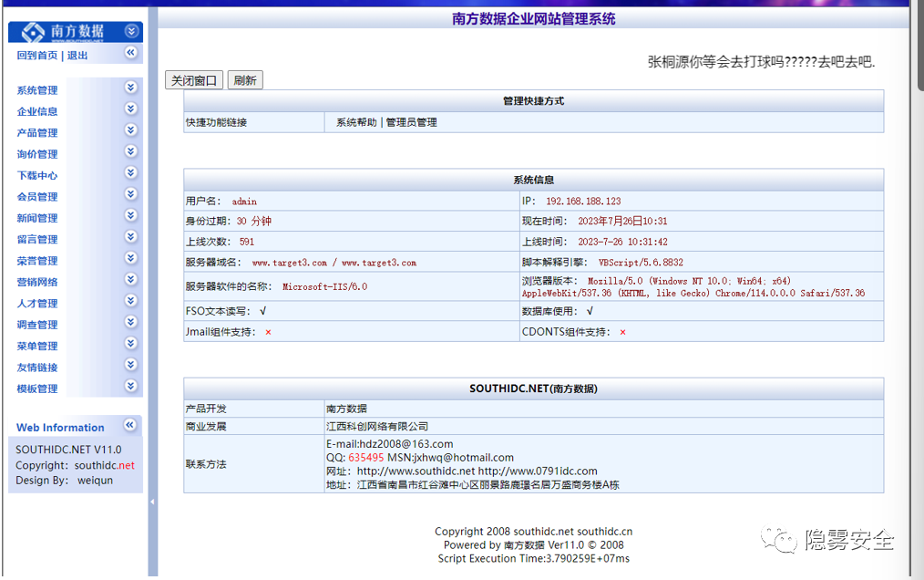Image resolution: width=924 pixels, height=580 pixels.
Task: Open 新闻管理 menu item
Action: click(x=37, y=218)
